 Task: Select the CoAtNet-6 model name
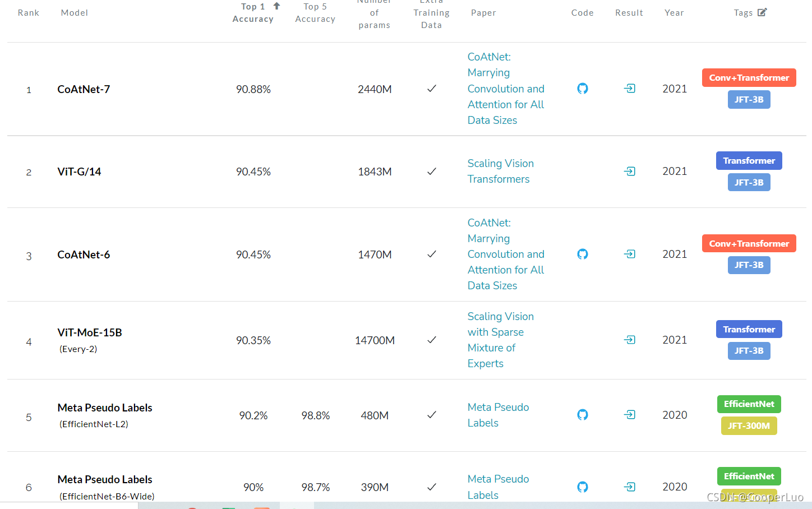84,254
